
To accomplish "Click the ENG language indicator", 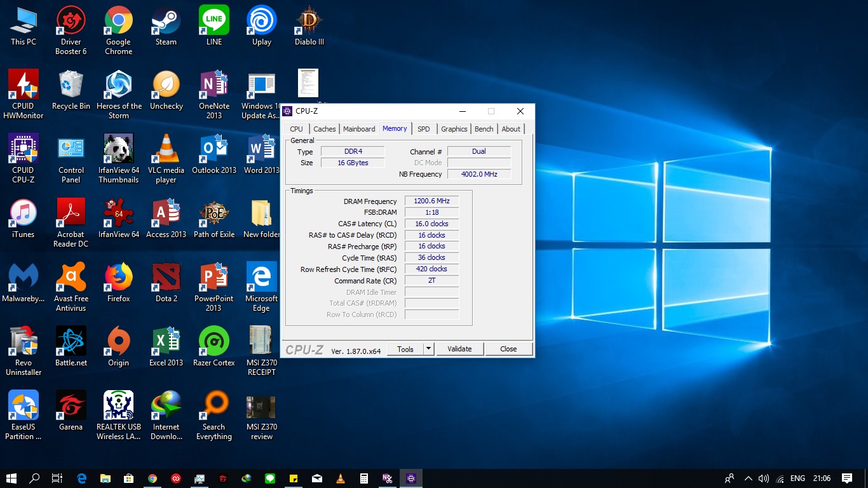I will 797,478.
